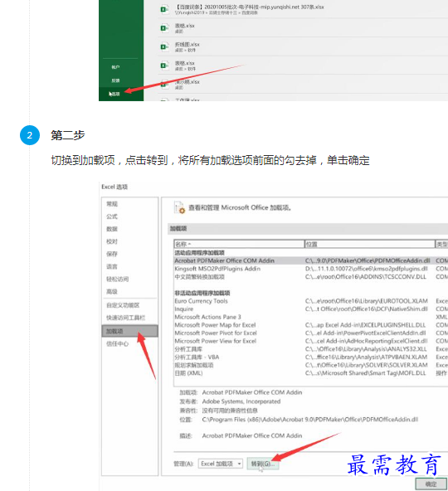Select 快速访问工具栏 in Excel options

tap(125, 318)
